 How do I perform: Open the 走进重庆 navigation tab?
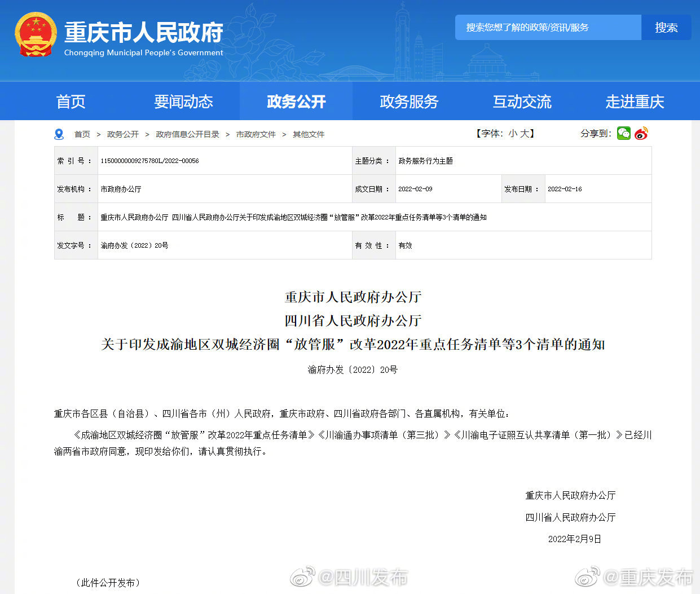pyautogui.click(x=635, y=102)
